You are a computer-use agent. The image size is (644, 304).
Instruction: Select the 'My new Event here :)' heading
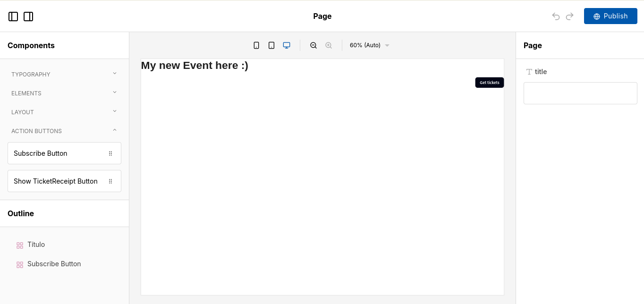click(195, 65)
